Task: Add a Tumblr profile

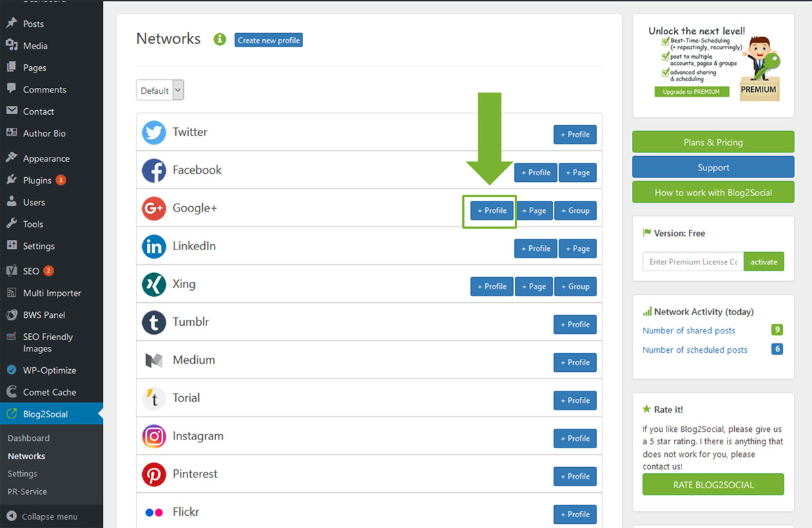Action: pos(575,325)
